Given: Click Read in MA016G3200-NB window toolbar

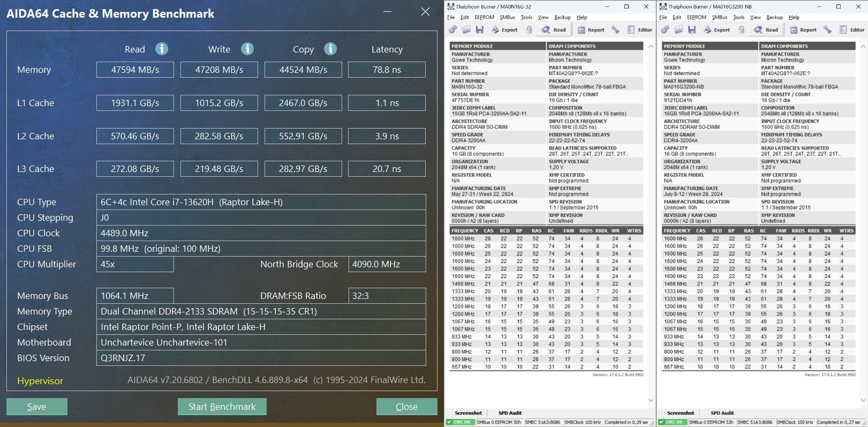Looking at the screenshot, I should [766, 30].
